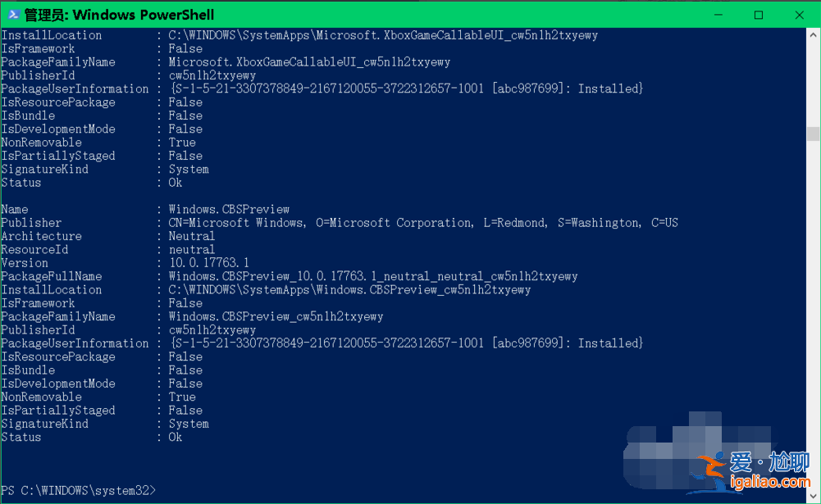Close the PowerShell window
Screen dimensions: 821x504
[x=800, y=15]
